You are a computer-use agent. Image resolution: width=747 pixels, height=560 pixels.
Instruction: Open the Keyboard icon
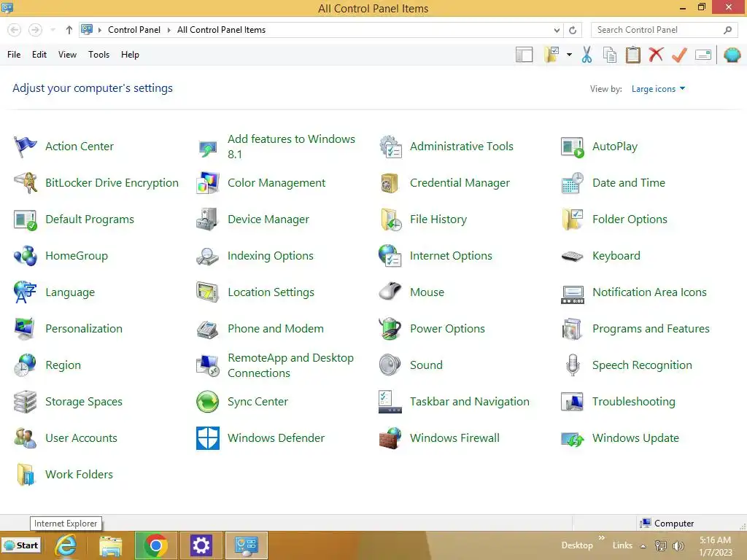tap(572, 256)
